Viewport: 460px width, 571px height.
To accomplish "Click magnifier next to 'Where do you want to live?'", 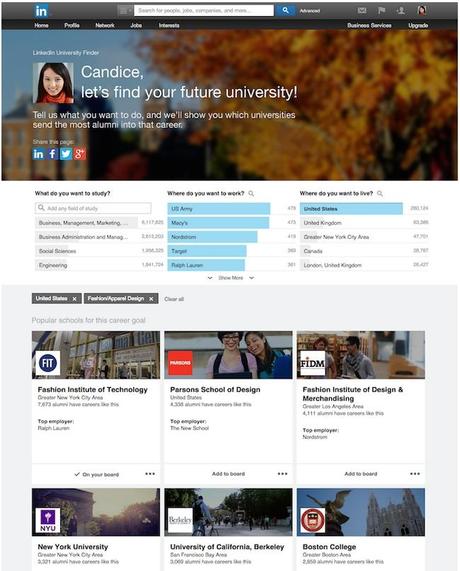I will (x=380, y=194).
